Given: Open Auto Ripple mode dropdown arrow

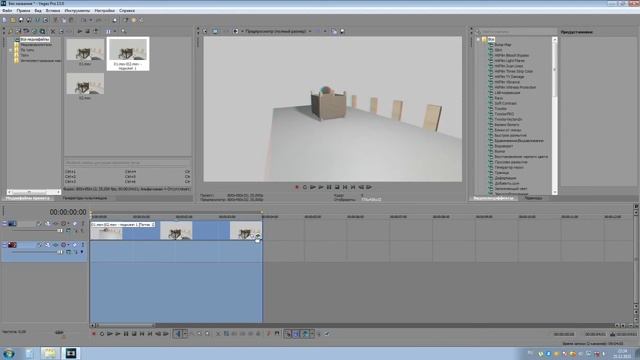Looking at the screenshot, I should 312,334.
